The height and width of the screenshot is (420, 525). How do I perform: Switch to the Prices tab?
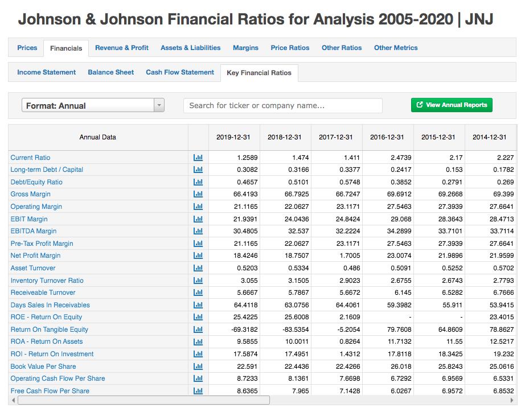pyautogui.click(x=27, y=48)
